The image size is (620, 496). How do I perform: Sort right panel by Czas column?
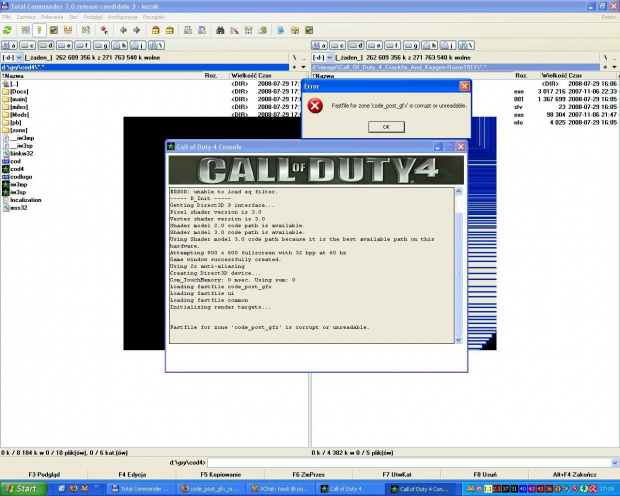click(592, 76)
